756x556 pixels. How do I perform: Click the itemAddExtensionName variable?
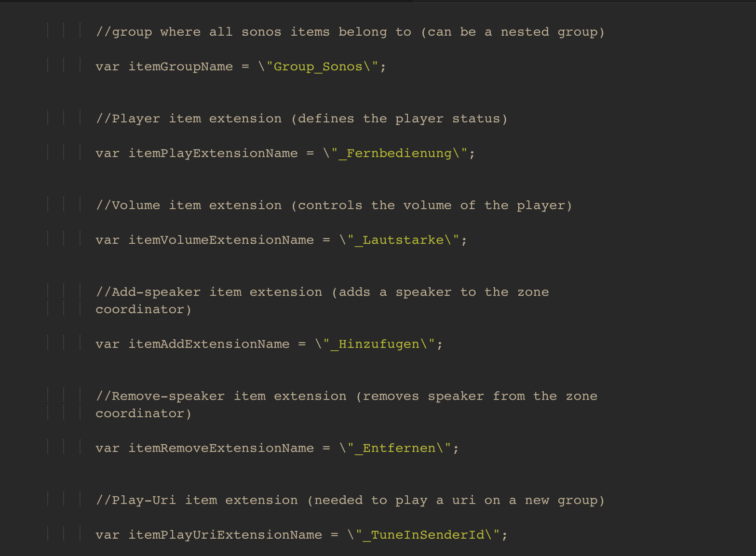coord(209,344)
